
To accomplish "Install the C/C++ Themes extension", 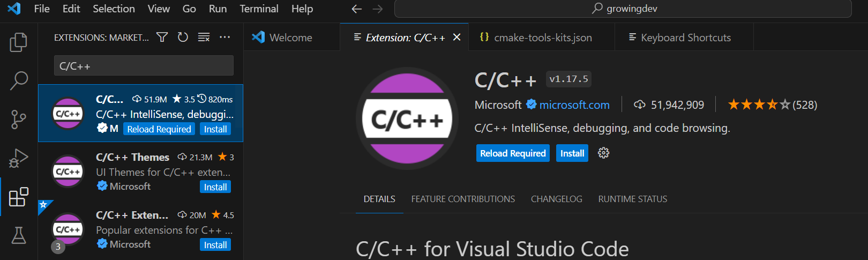I will point(215,187).
